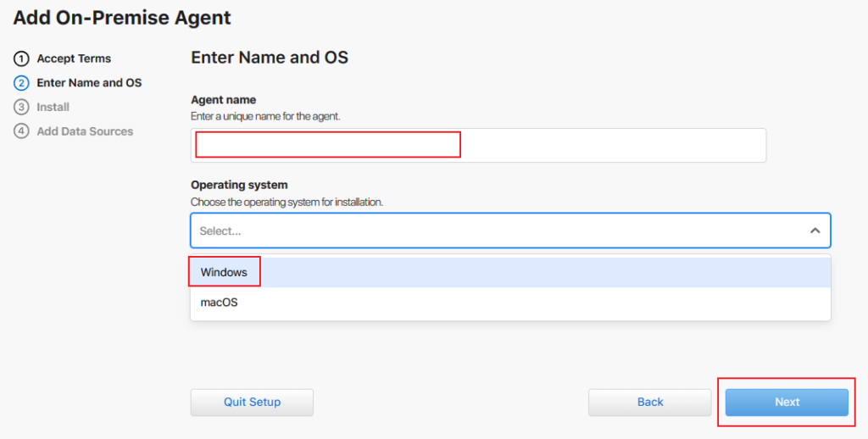
Task: Choose macOS from the operating system list
Action: click(220, 303)
